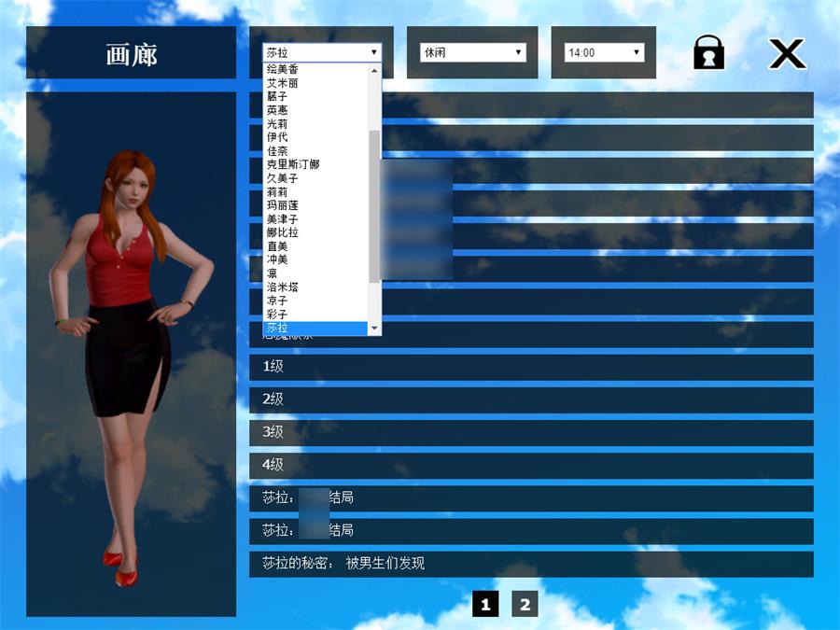Collapse the 莎拉 character dropdown
Screen dimensions: 840x630
tap(322, 53)
